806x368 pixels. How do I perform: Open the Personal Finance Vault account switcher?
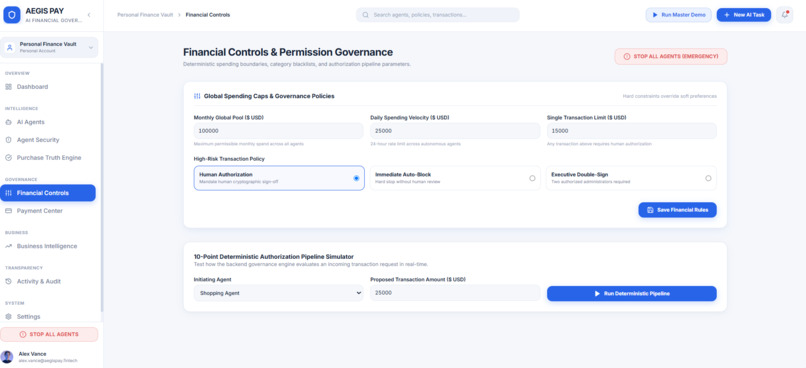click(49, 47)
